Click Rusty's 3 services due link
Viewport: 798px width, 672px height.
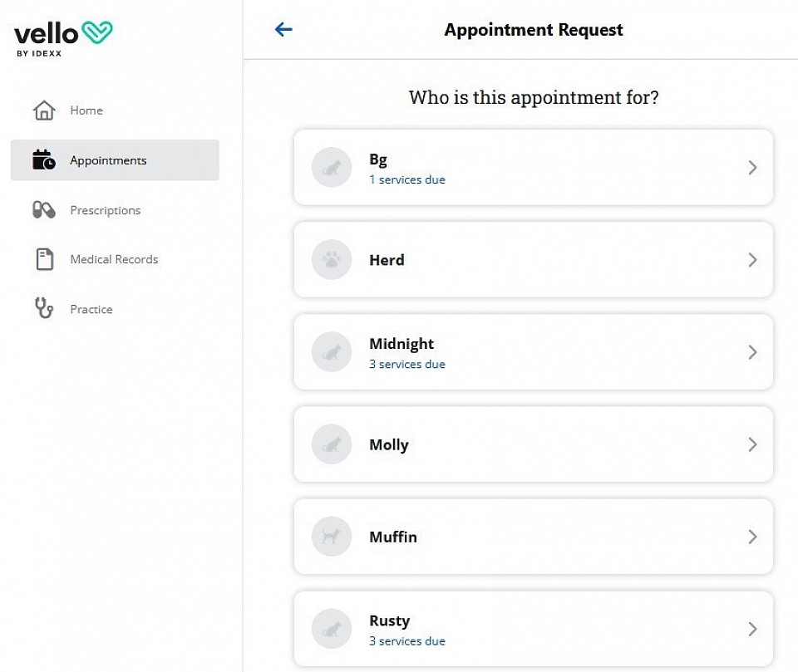pyautogui.click(x=407, y=641)
